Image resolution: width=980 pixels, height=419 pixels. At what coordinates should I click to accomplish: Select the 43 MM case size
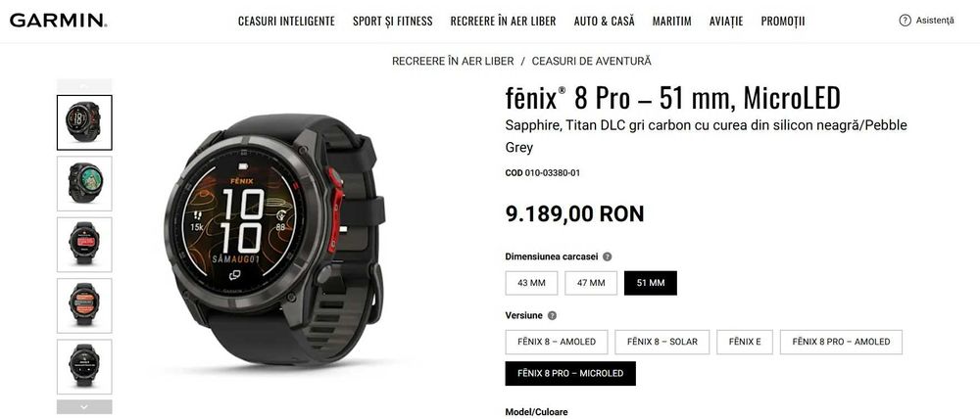(x=531, y=283)
